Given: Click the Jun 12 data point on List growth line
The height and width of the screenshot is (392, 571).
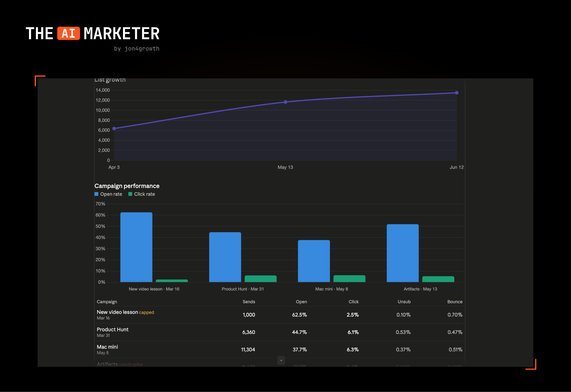Looking at the screenshot, I should pyautogui.click(x=457, y=93).
